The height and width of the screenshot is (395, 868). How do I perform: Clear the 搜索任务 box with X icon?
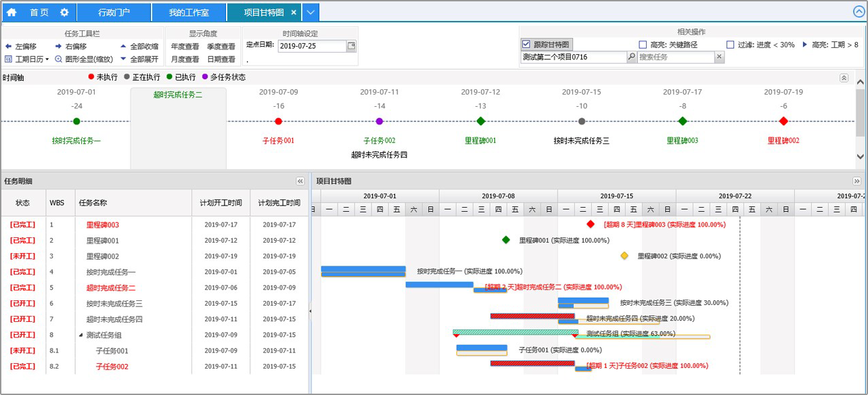point(719,57)
